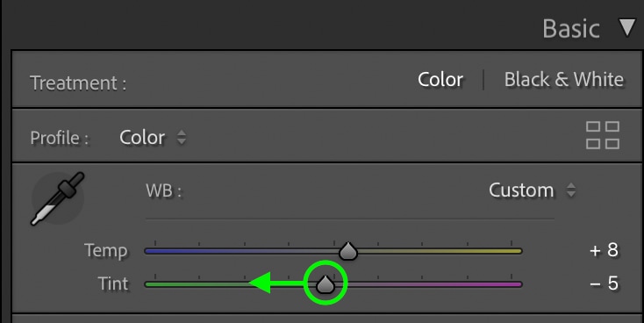The width and height of the screenshot is (644, 323).
Task: Set treatment to Color
Action: (x=440, y=79)
